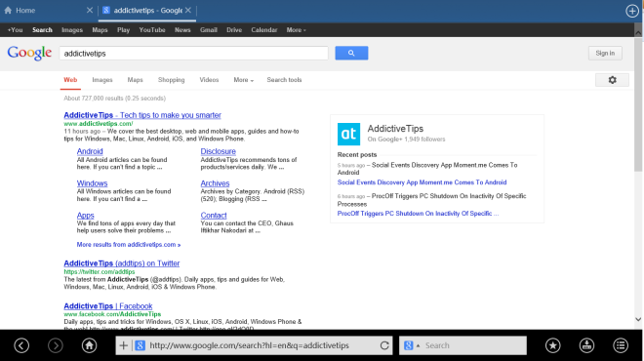Close the Home tab

(90, 11)
